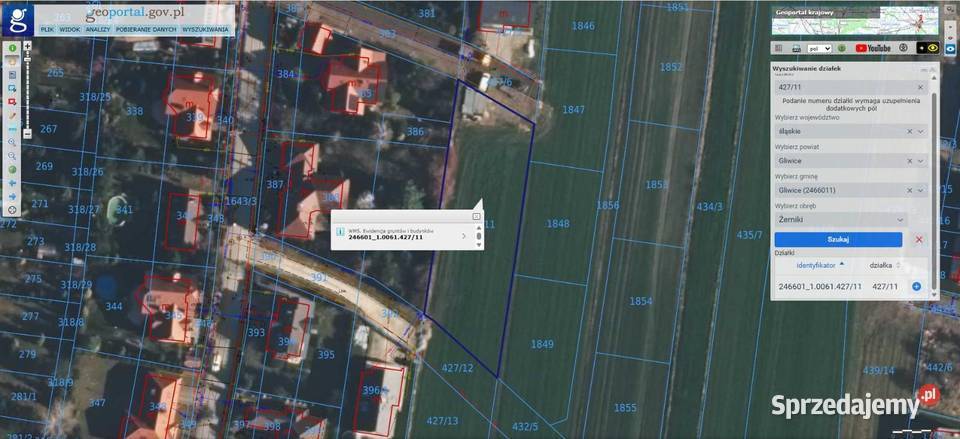Expand the WMS popup result chevron
This screenshot has width=960, height=439.
coord(463,236)
